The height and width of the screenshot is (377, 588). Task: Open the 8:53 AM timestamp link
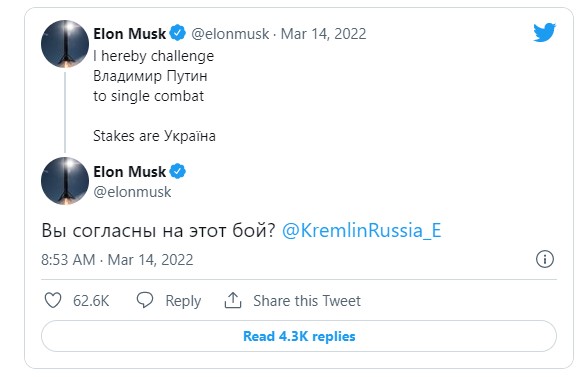pos(117,260)
